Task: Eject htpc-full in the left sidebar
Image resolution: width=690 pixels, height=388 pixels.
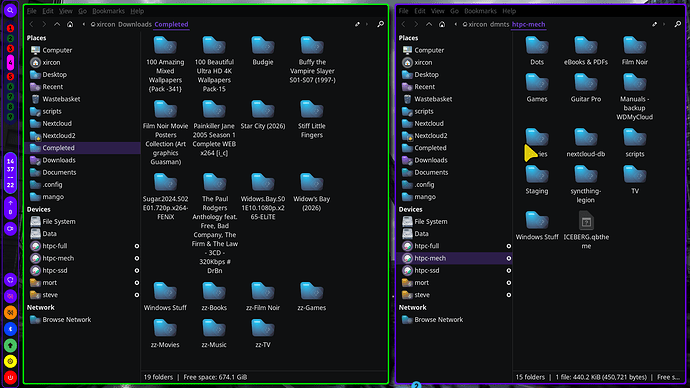Action: click(x=137, y=246)
